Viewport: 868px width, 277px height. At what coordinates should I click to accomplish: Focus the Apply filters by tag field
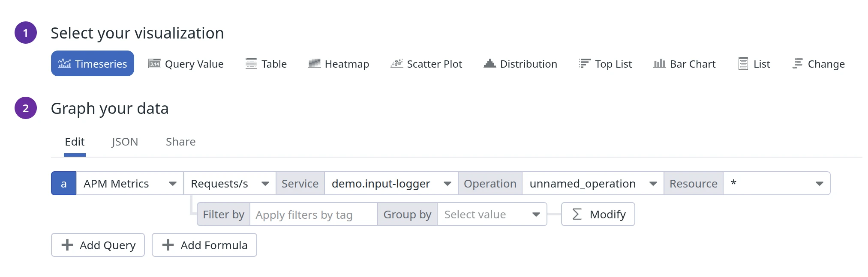tap(313, 214)
